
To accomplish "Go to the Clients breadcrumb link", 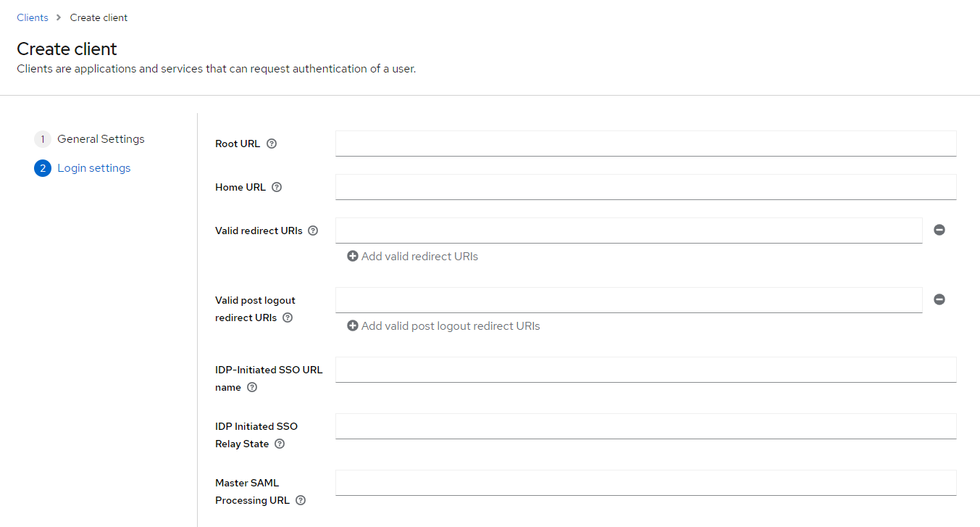I will click(x=33, y=17).
